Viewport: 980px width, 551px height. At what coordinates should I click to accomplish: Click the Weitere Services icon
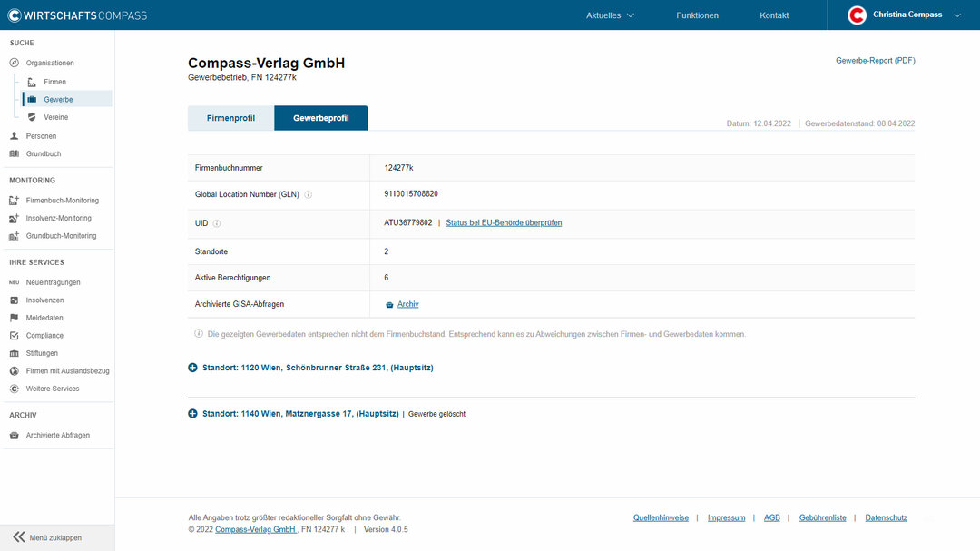[x=15, y=389]
